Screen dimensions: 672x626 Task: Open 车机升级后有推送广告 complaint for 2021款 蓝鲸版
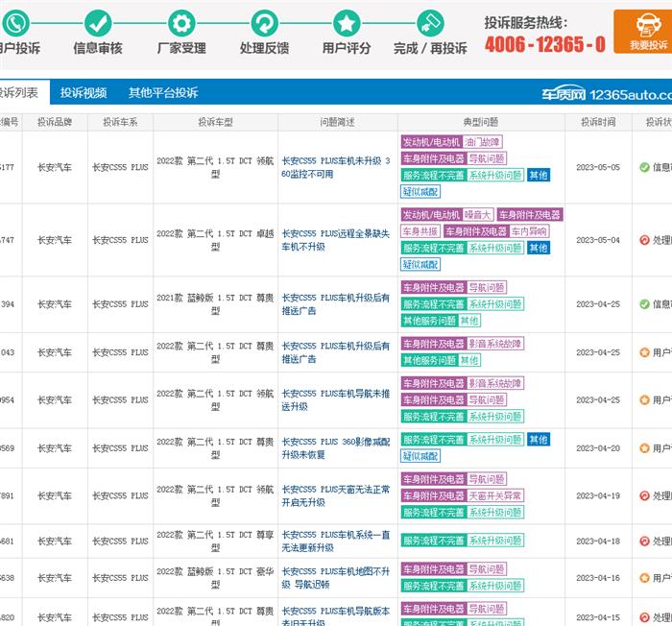click(336, 304)
